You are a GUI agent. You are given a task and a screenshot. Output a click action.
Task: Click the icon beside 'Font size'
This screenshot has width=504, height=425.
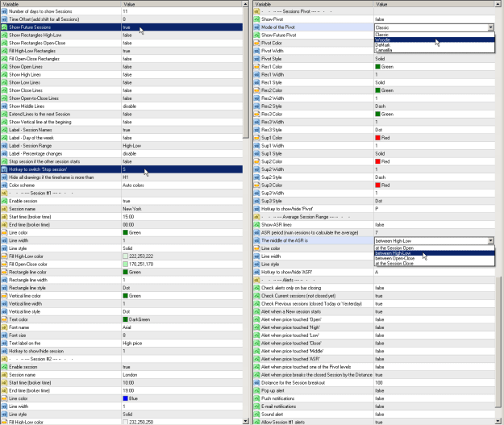coord(4,335)
